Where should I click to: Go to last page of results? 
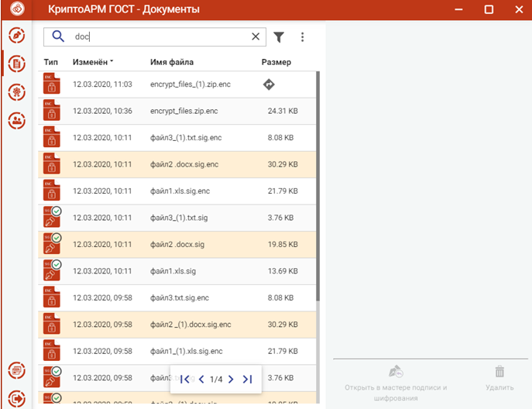tap(247, 379)
